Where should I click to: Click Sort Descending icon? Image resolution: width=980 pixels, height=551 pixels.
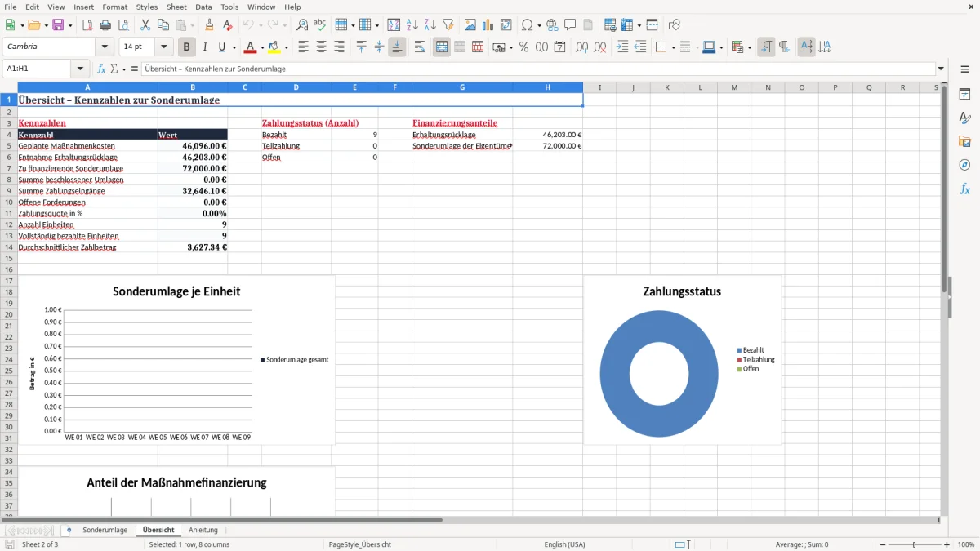[430, 25]
